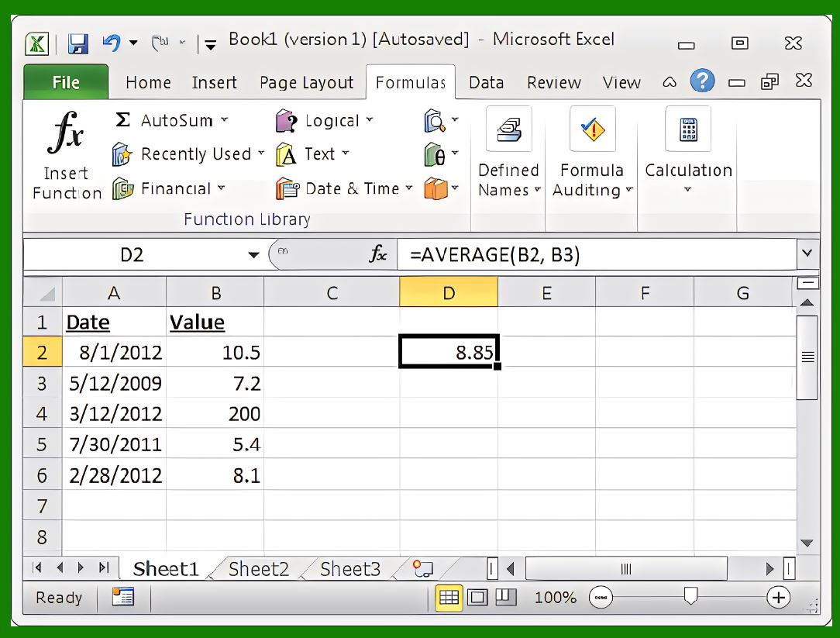Click the zoom in plus button
The height and width of the screenshot is (638, 840).
pyautogui.click(x=778, y=597)
